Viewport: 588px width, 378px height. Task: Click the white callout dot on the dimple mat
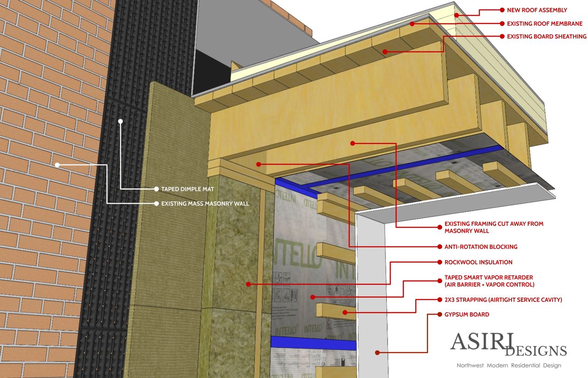[120, 121]
